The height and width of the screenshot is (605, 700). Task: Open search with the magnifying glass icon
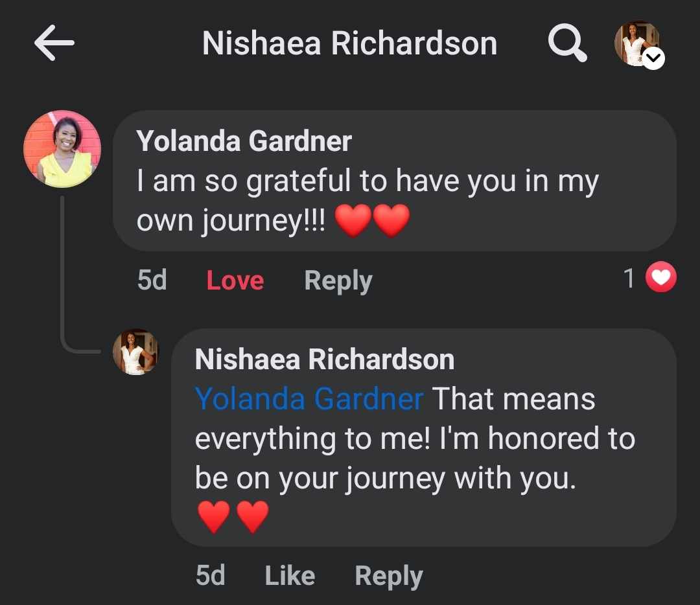coord(567,43)
